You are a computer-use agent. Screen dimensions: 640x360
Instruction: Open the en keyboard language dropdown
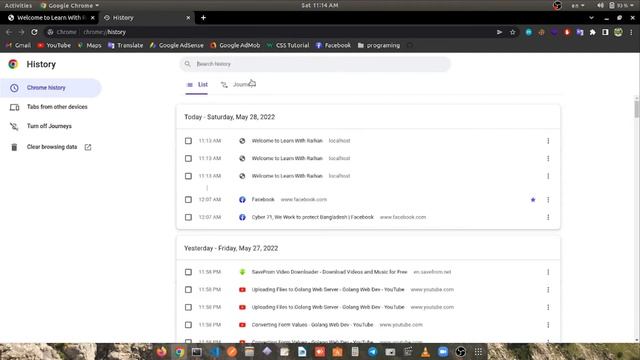click(578, 5)
